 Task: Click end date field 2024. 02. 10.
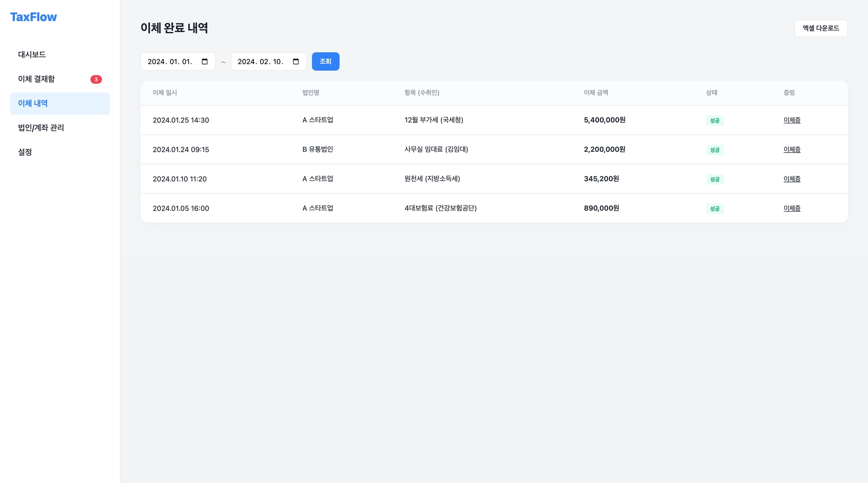261,61
